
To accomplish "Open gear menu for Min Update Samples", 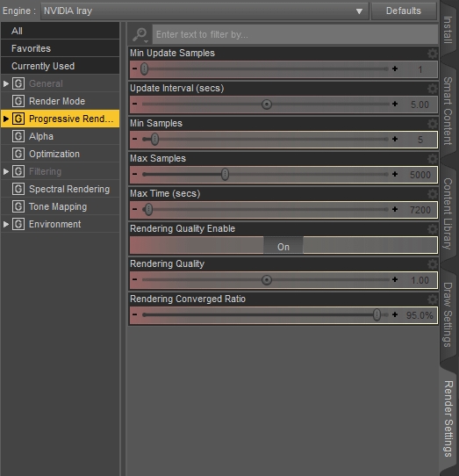I will pos(433,54).
